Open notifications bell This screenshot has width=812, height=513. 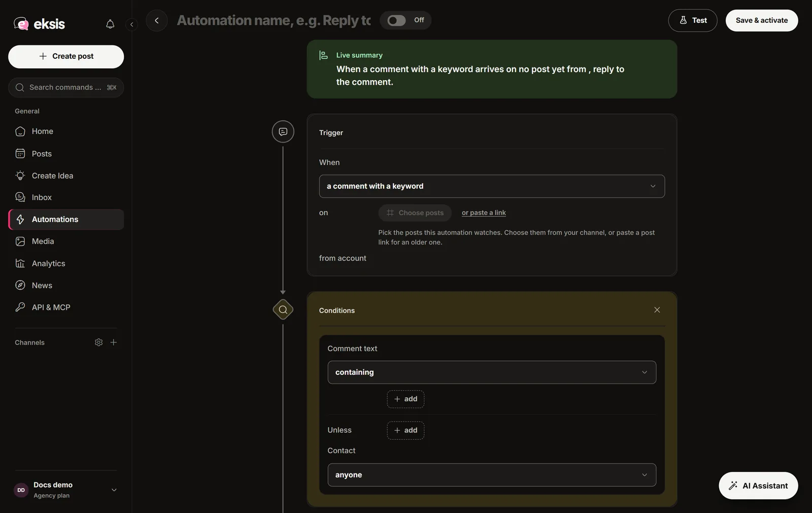point(110,24)
